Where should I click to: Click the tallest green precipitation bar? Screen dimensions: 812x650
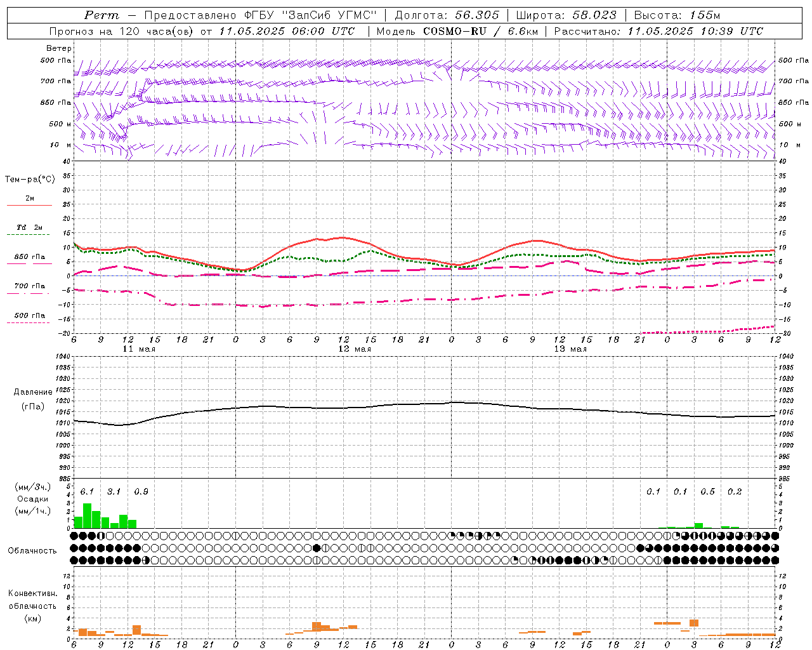point(87,515)
